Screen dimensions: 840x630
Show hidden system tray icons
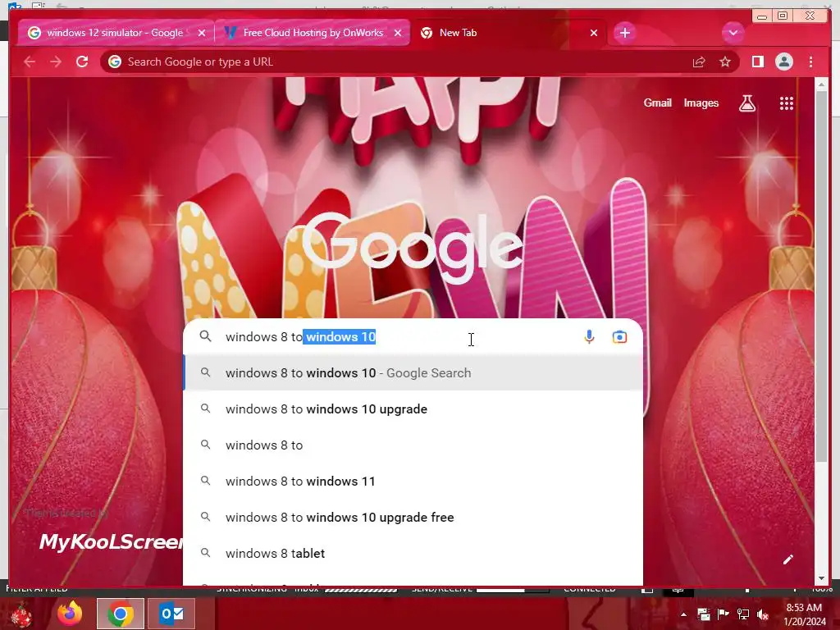point(683,614)
